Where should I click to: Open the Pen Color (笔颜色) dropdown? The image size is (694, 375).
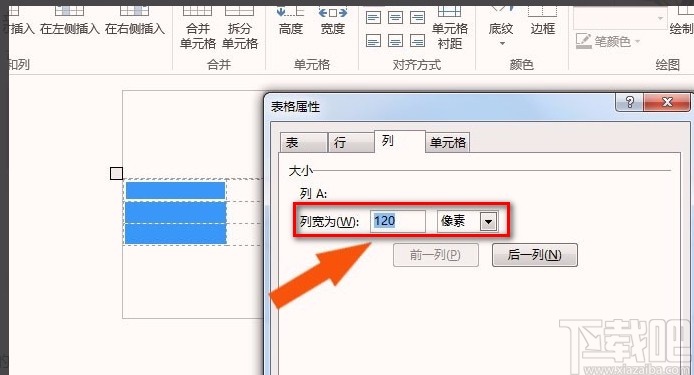(x=638, y=42)
